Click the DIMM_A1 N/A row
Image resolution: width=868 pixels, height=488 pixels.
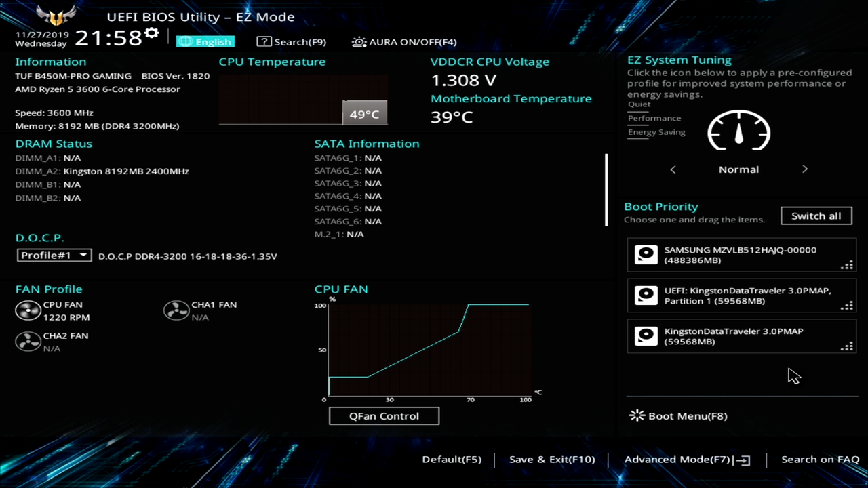47,158
